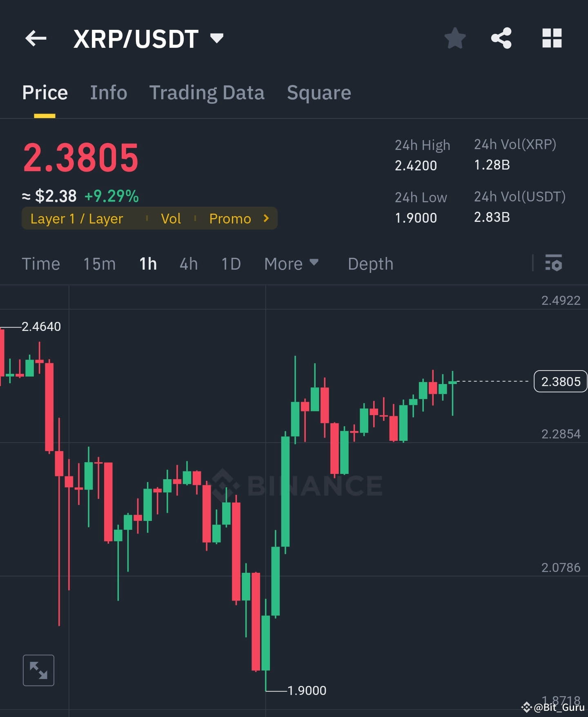Image resolution: width=588 pixels, height=717 pixels.
Task: Switch to the 4h timeframe
Action: [x=188, y=264]
